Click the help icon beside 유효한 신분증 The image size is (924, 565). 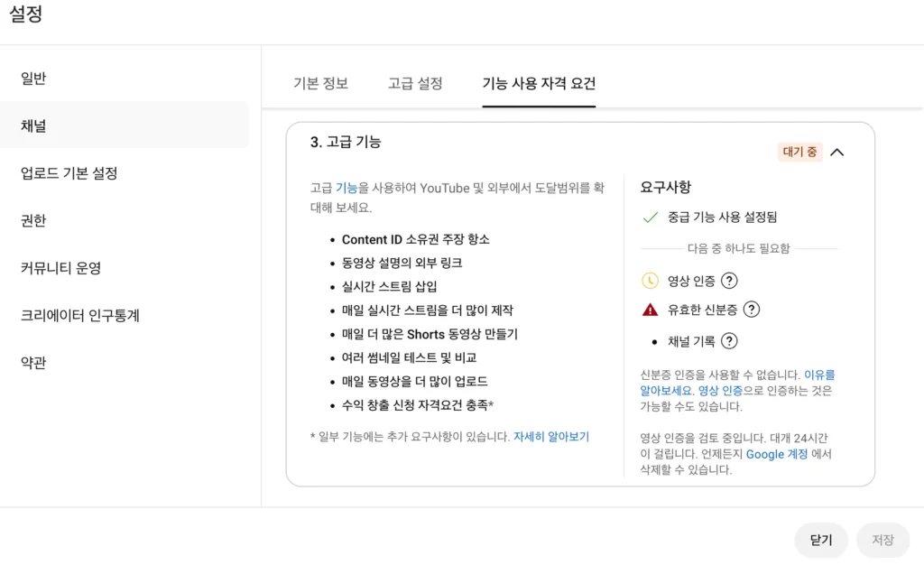point(751,310)
